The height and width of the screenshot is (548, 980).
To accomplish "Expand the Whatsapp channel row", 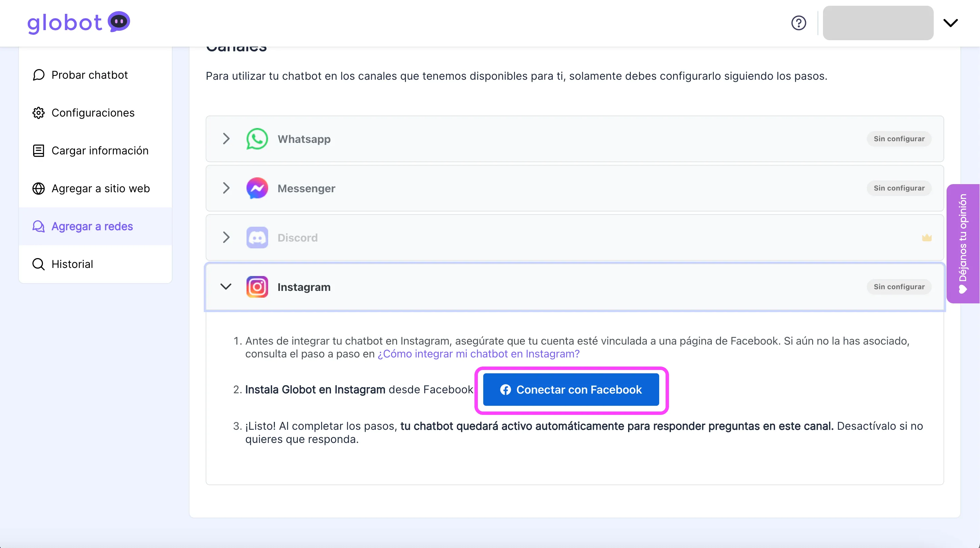I will pos(226,139).
